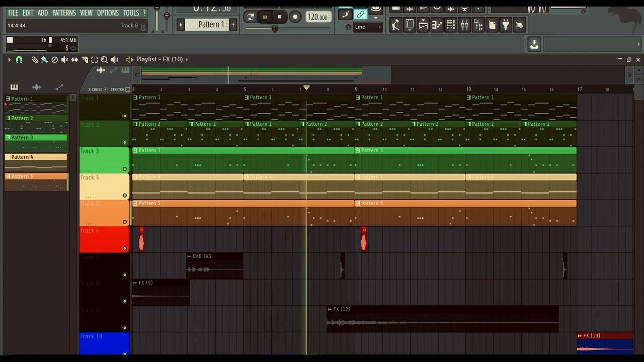This screenshot has width=644, height=362.
Task: Click the download tray icon
Action: (534, 45)
